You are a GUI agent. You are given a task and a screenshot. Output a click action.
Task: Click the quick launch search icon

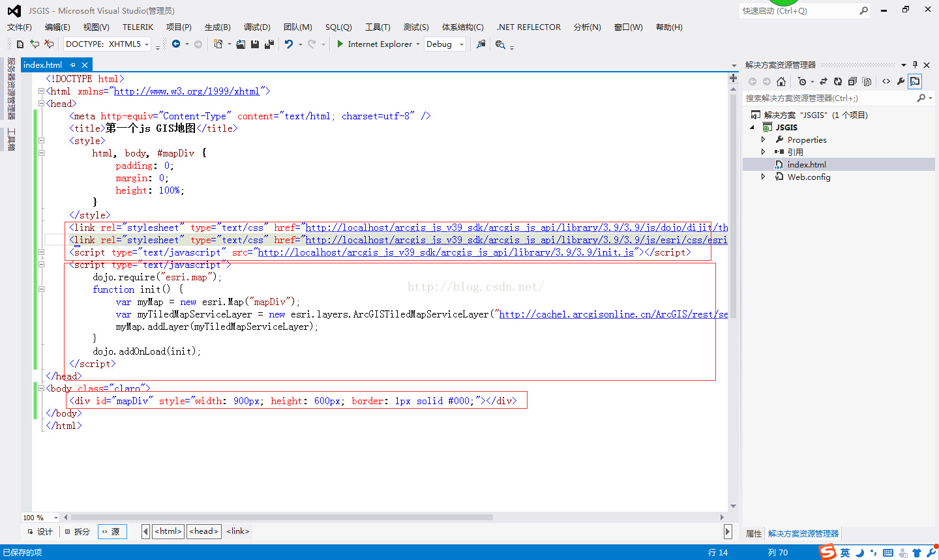[x=864, y=10]
